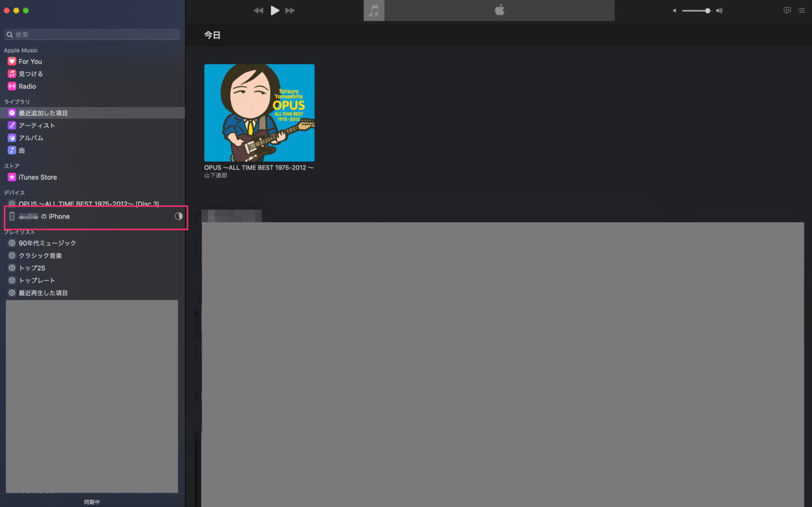812x507 pixels.
Task: Skip ahead with the Next track button
Action: pos(290,11)
